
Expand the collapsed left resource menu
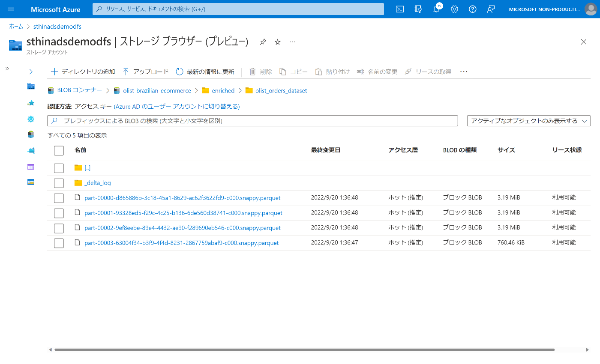(x=7, y=69)
